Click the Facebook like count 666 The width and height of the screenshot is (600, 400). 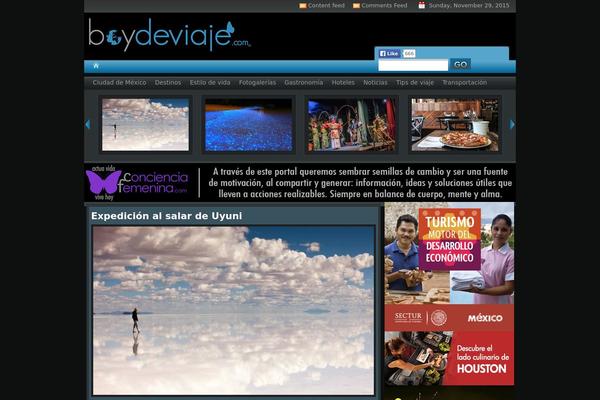409,54
